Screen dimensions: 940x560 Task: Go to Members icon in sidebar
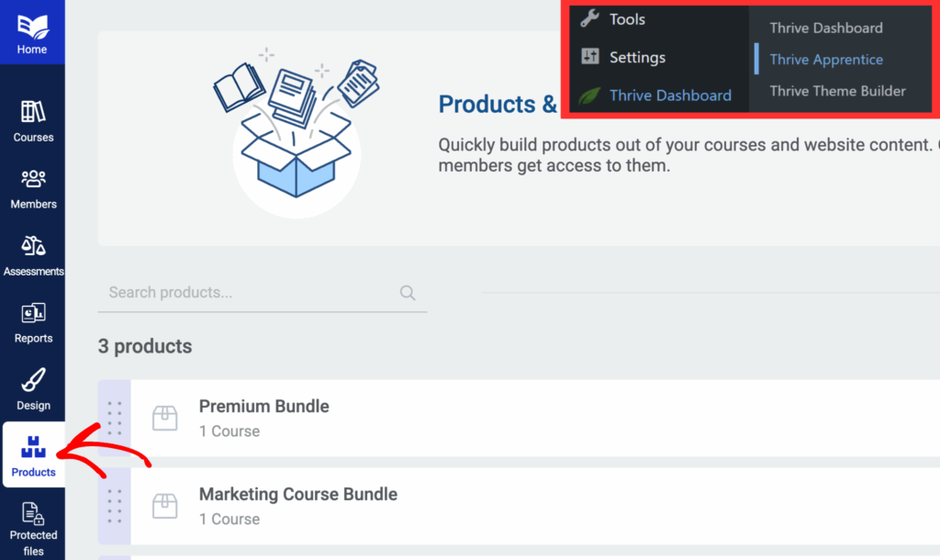33,179
